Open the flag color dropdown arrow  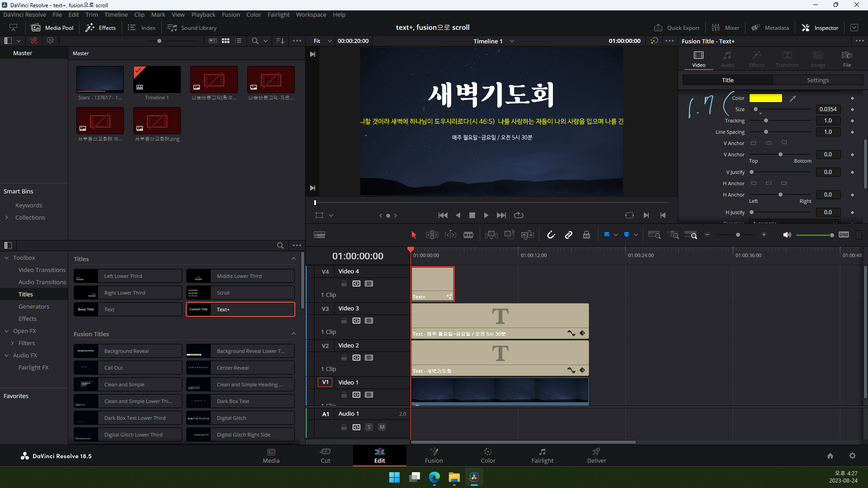pyautogui.click(x=616, y=235)
